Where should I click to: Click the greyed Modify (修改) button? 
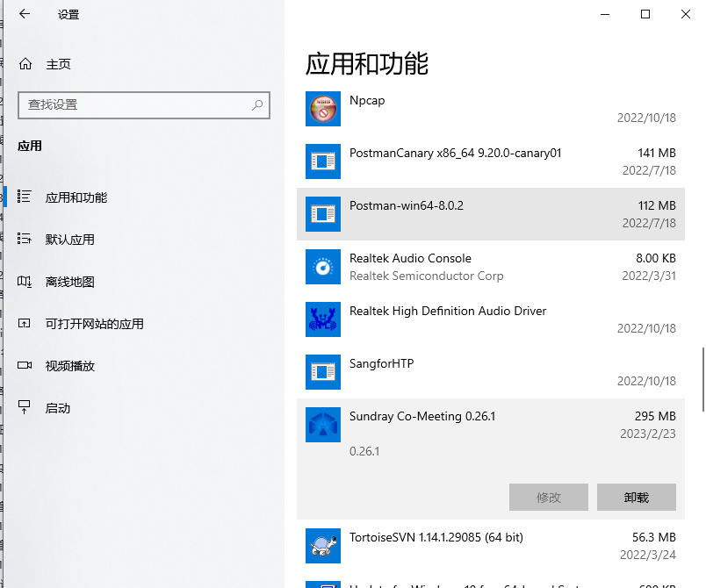[x=548, y=497]
